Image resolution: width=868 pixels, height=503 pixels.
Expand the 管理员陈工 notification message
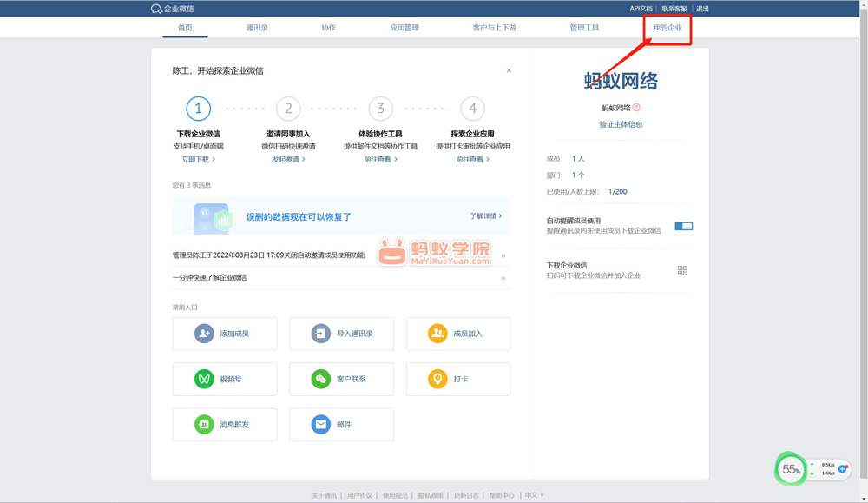[503, 255]
